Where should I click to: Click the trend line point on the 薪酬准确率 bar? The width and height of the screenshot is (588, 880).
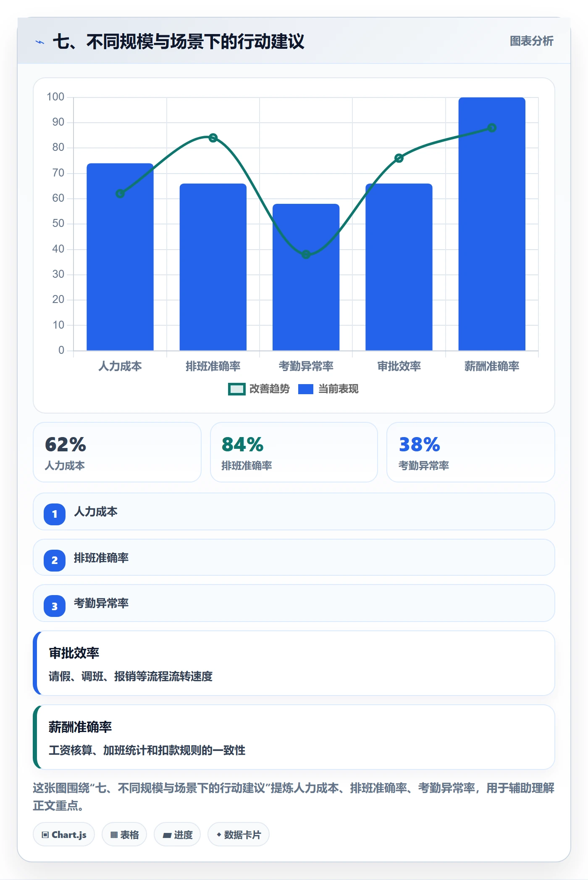[x=492, y=128]
